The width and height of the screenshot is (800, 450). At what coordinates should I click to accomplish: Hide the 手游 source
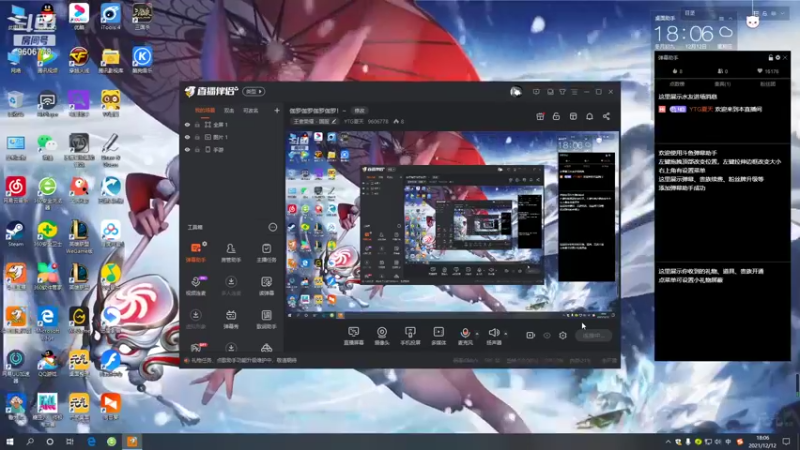(187, 149)
